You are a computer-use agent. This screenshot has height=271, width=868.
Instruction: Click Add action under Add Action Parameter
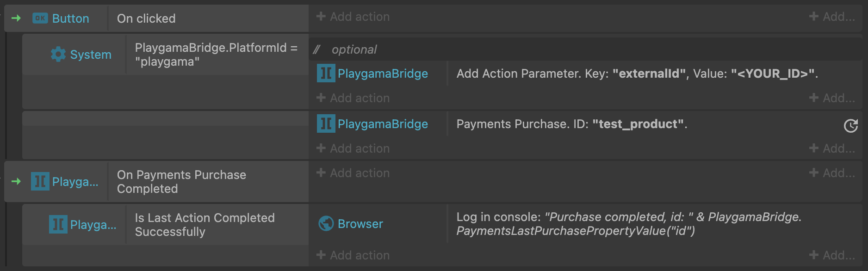pos(353,98)
